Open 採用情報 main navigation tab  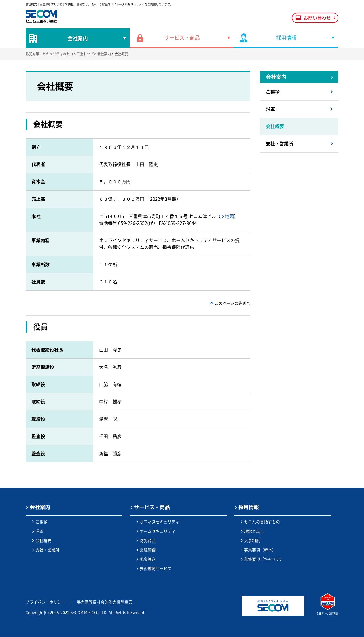click(286, 38)
